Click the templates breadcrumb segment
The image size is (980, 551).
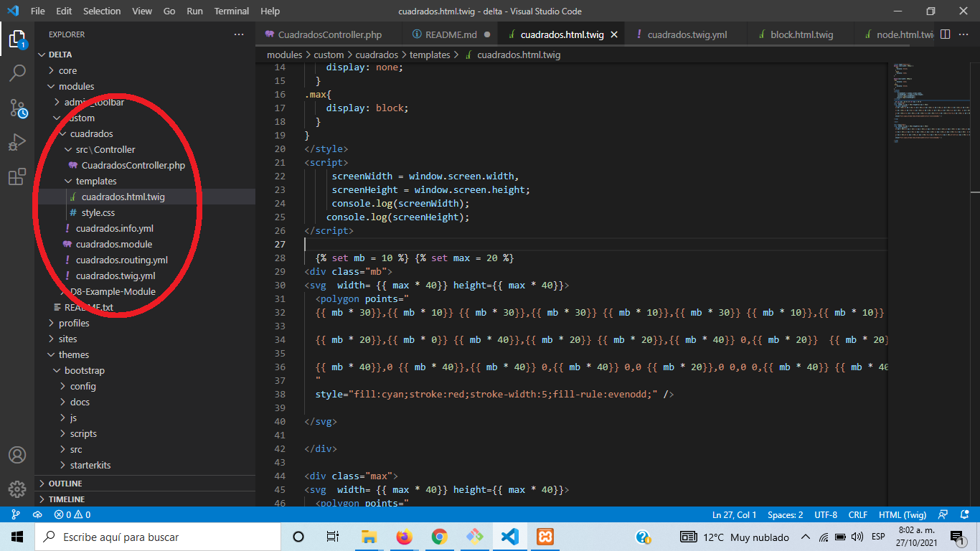[x=430, y=55]
